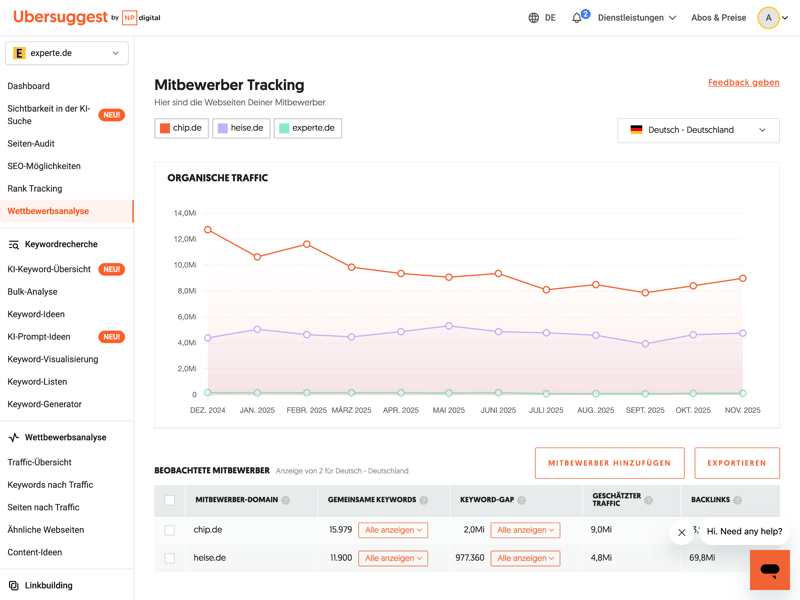Screen dimensions: 800x600
Task: Click the Ubersuggest logo
Action: click(x=59, y=17)
